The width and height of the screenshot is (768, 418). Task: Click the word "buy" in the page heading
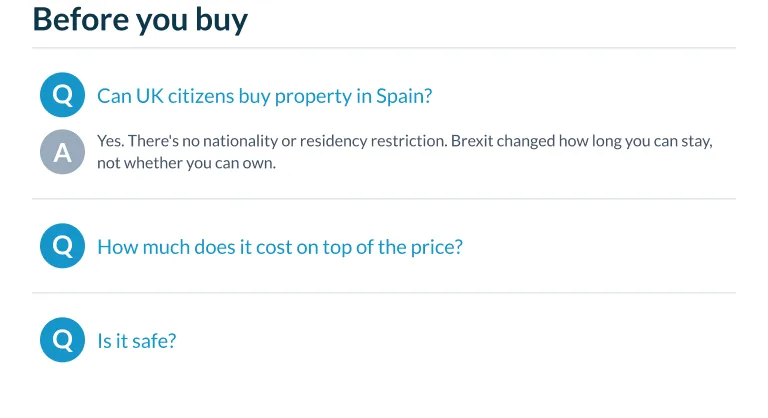click(x=222, y=22)
